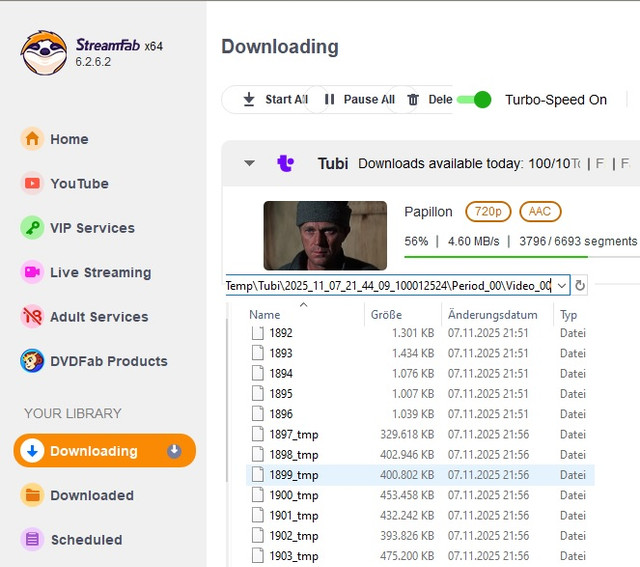Open the Scheduled library section
The image size is (640, 567).
[85, 540]
